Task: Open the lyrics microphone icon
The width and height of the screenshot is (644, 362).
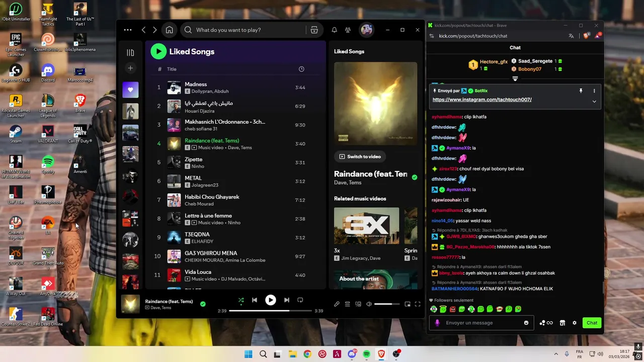Action: coord(337,304)
